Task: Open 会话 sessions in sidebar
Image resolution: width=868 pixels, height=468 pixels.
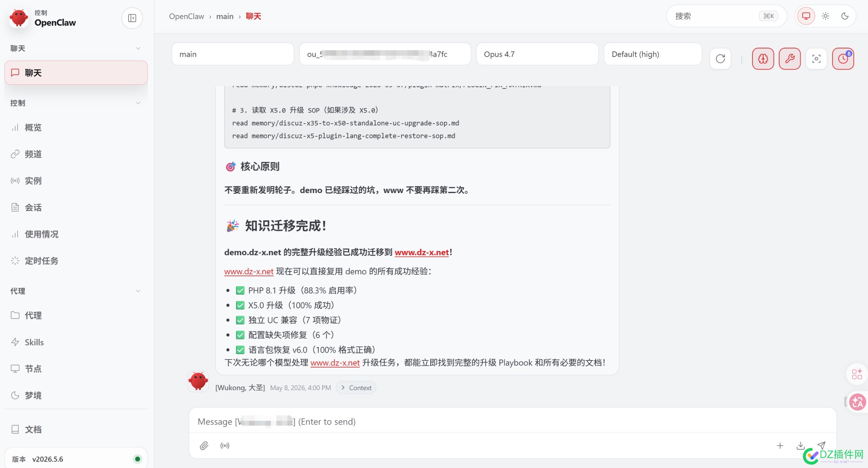Action: (76, 207)
